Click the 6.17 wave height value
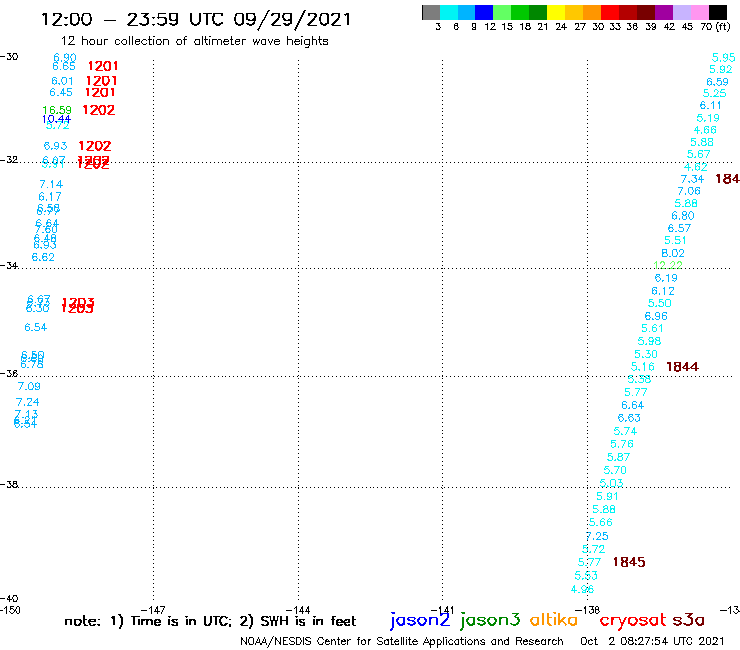 [x=50, y=196]
